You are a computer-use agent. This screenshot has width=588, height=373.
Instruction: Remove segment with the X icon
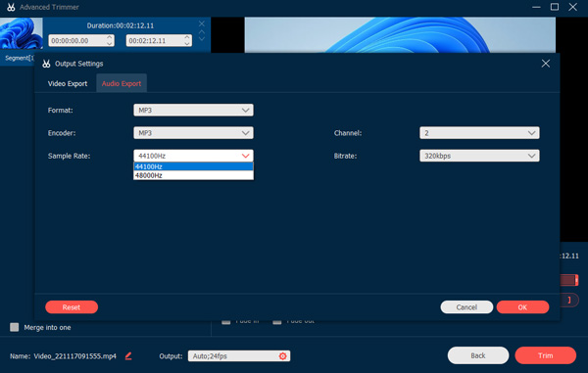point(201,23)
